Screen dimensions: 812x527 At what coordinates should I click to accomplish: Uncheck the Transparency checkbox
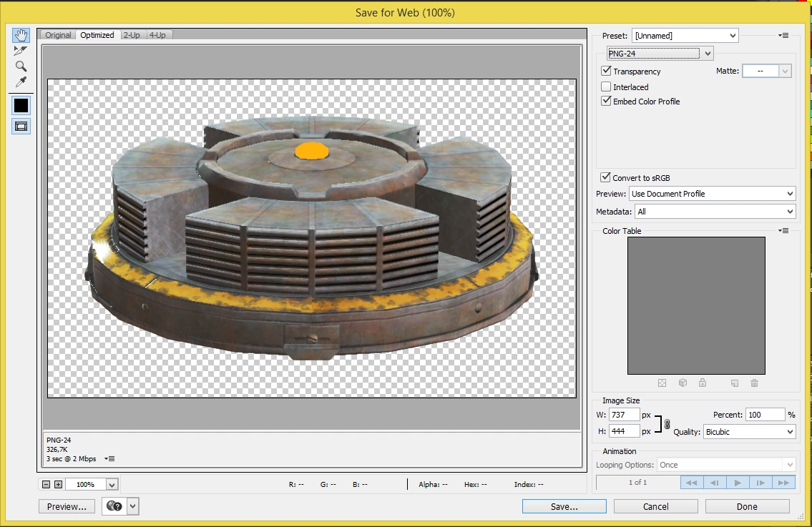[606, 72]
